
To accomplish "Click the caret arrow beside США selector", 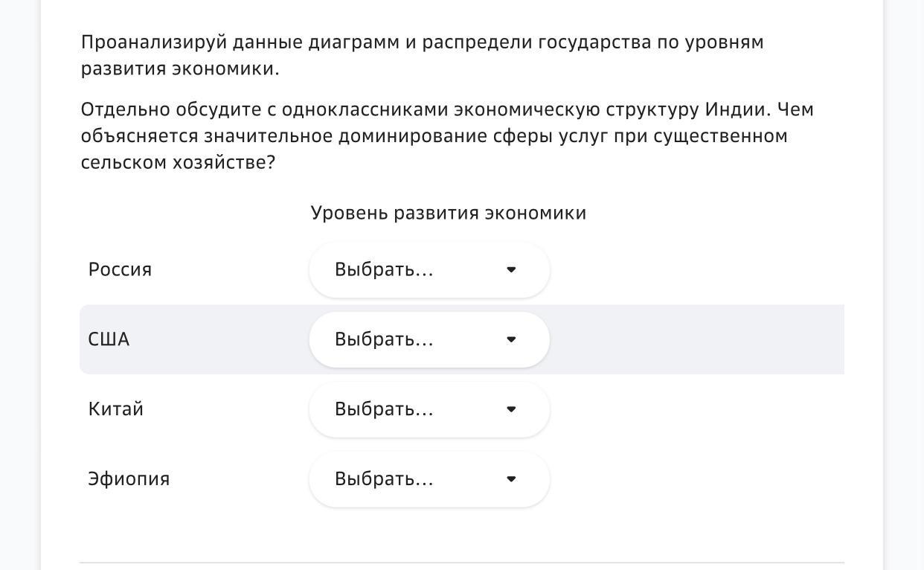I will [511, 340].
